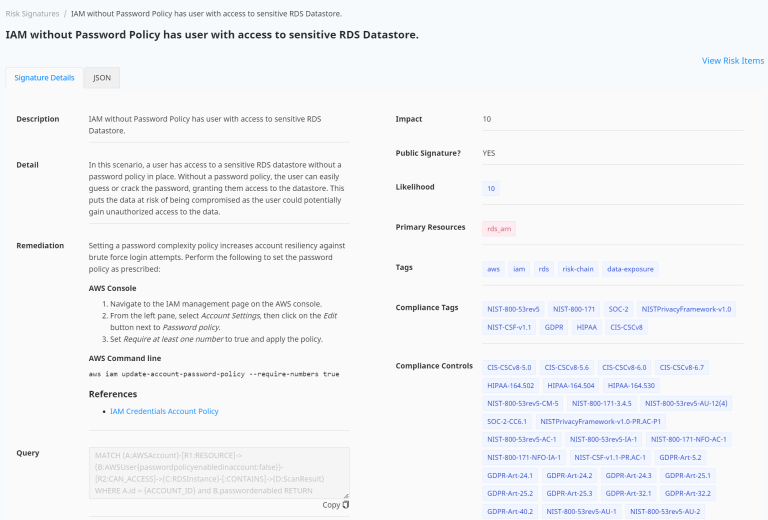Image resolution: width=768 pixels, height=520 pixels.
Task: Select the risk-chain tag
Action: (x=577, y=269)
